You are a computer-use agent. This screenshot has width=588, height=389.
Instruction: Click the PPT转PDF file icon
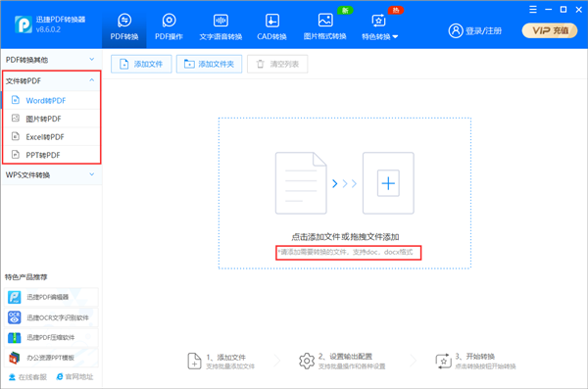tap(16, 154)
